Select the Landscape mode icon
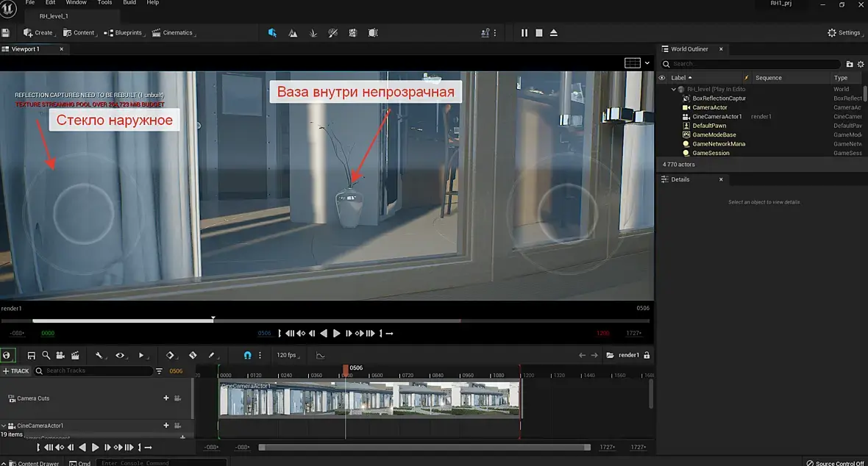This screenshot has width=868, height=466. pyautogui.click(x=293, y=33)
